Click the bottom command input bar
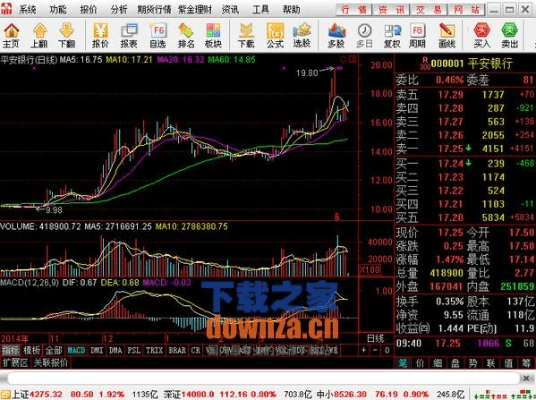 (x=263, y=378)
